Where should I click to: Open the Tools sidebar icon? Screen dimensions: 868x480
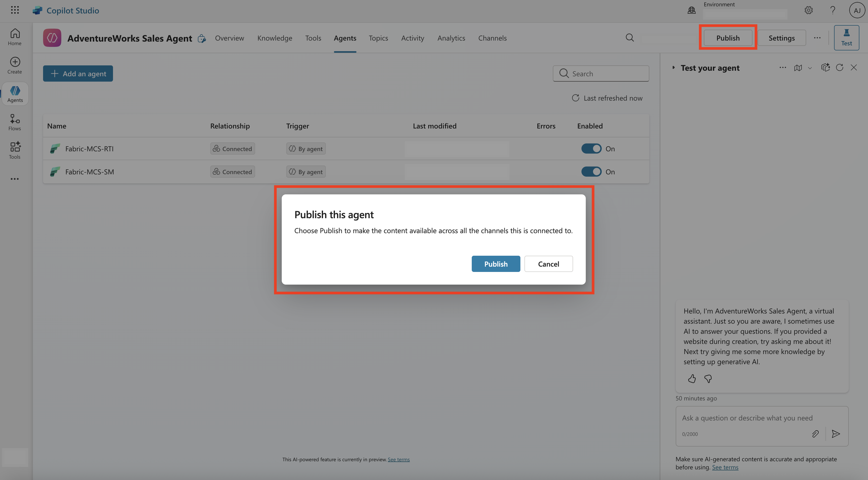click(x=15, y=150)
